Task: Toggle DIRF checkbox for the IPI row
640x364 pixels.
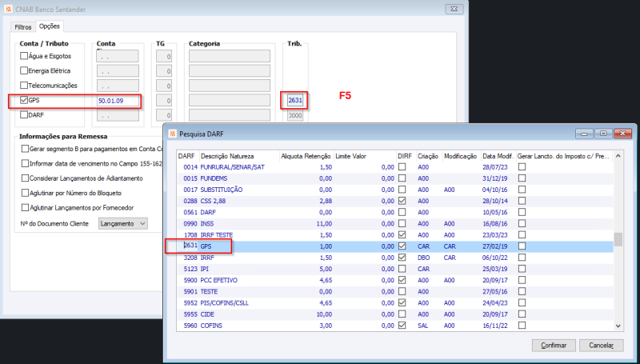Action: (402, 269)
